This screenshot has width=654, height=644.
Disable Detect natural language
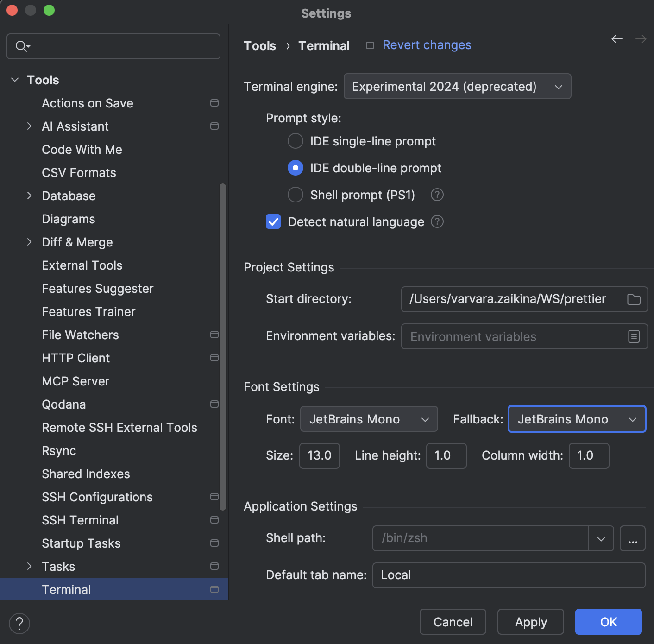pyautogui.click(x=273, y=221)
